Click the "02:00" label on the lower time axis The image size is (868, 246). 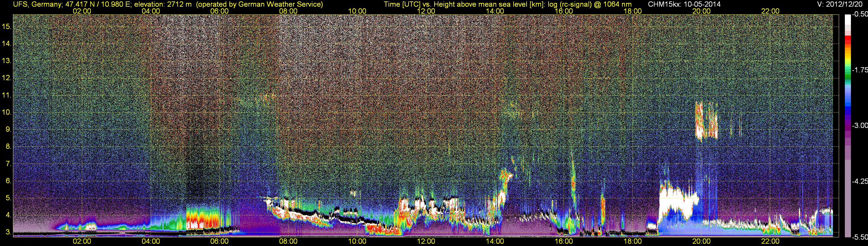tap(82, 241)
